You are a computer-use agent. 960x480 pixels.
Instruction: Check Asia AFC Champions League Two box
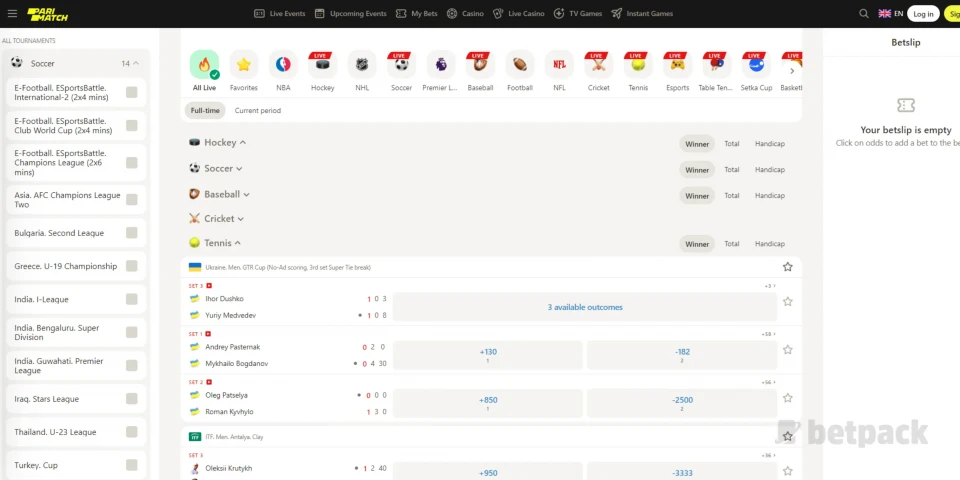point(132,200)
